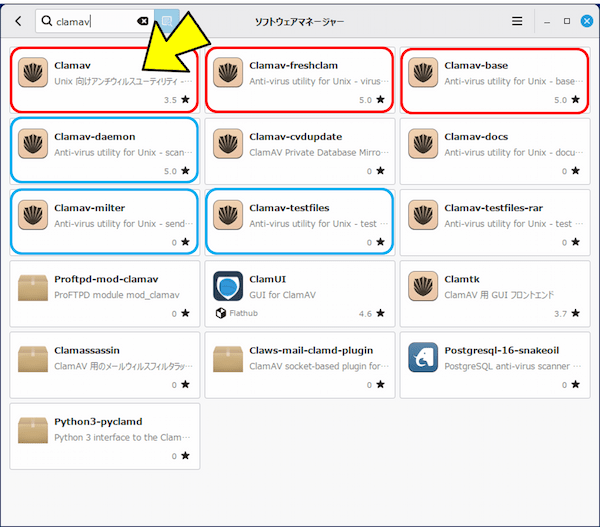600x527 pixels.
Task: Open the Clamav-milter title
Action: [x=90, y=208]
